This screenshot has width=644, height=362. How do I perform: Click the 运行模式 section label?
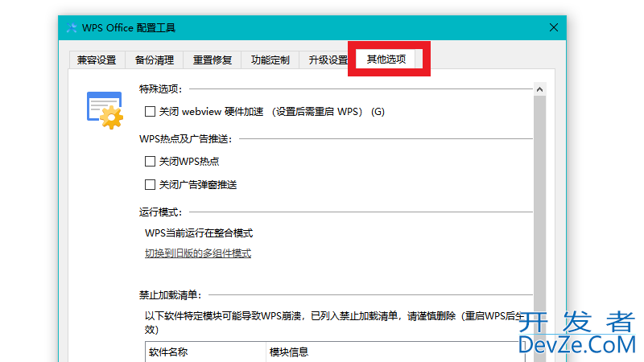[160, 212]
